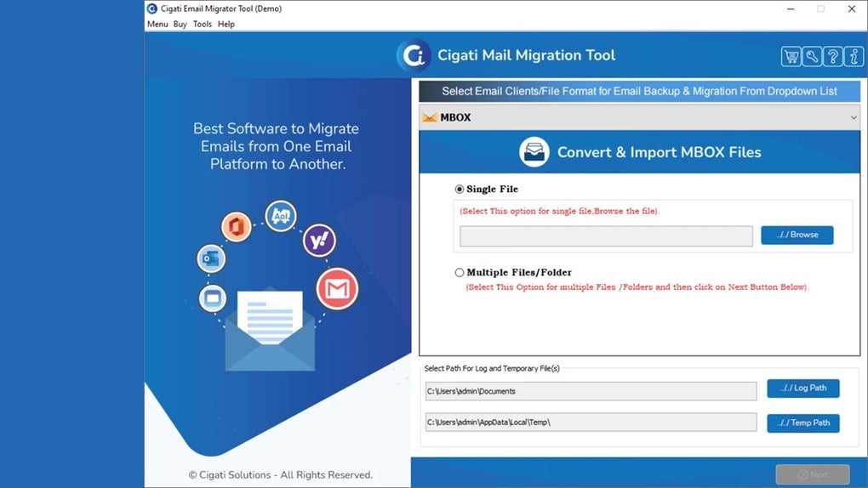This screenshot has height=488, width=868.
Task: Click the mailbox icon beside Convert & Import
Action: click(x=534, y=151)
